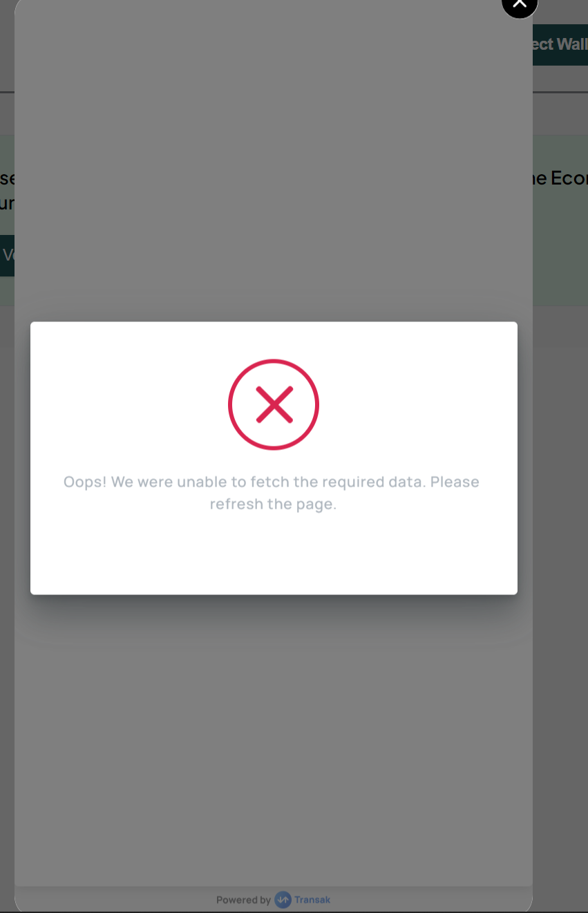Click the page header area left of widget
Viewport: 588px width, 913px height.
(7, 45)
